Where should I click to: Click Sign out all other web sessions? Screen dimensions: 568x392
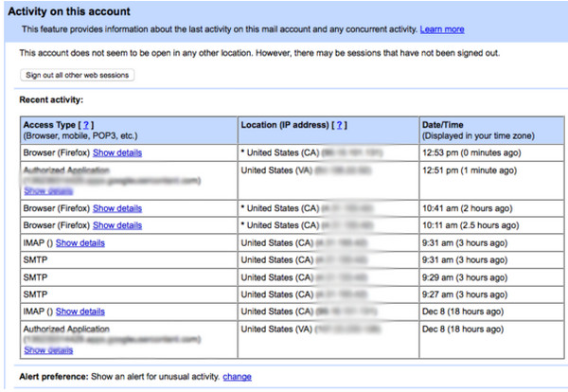tap(78, 75)
